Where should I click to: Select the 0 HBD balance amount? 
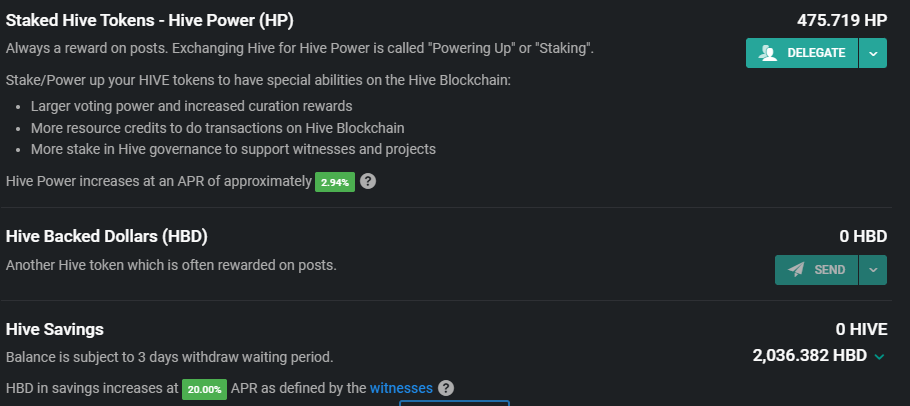click(863, 236)
